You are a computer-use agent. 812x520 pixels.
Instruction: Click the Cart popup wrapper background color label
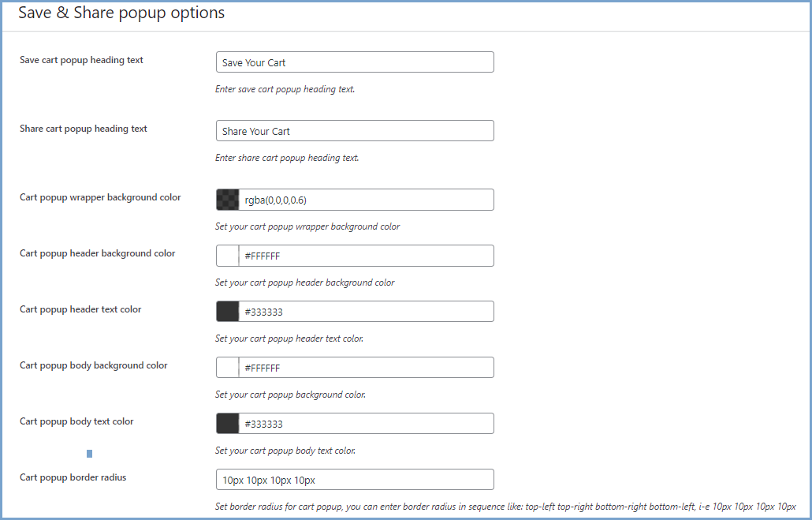pos(100,197)
